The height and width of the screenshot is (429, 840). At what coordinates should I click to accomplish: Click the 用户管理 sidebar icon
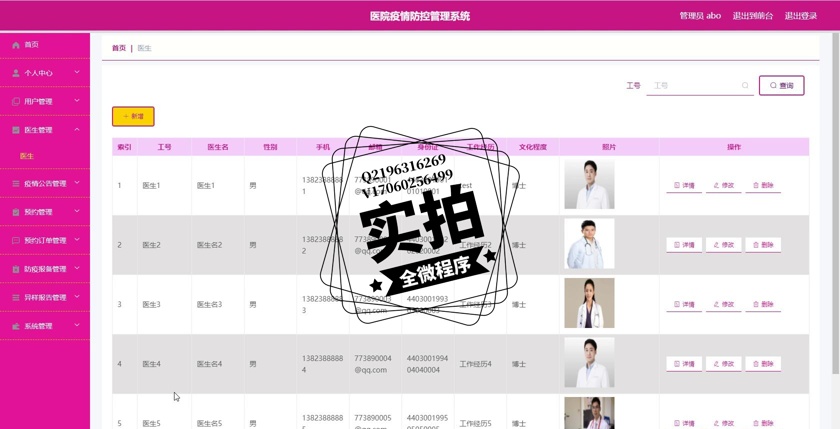(x=16, y=101)
